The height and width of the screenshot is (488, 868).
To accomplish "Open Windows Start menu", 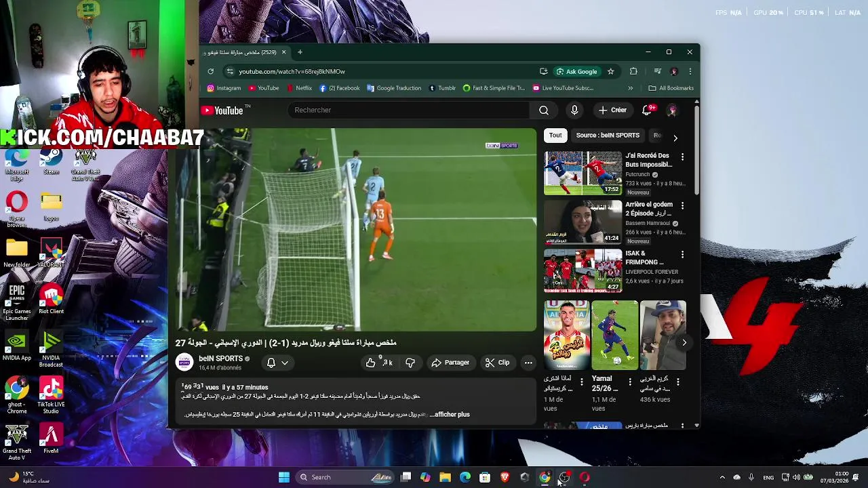I will coord(284,477).
